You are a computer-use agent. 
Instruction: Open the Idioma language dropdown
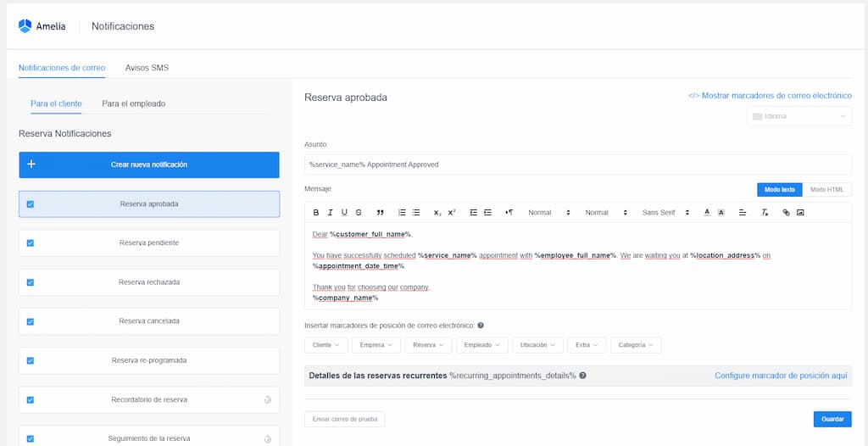click(799, 116)
